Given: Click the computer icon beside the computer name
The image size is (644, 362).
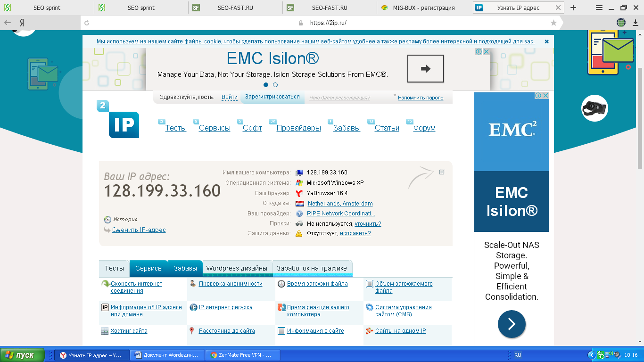Looking at the screenshot, I should click(299, 173).
